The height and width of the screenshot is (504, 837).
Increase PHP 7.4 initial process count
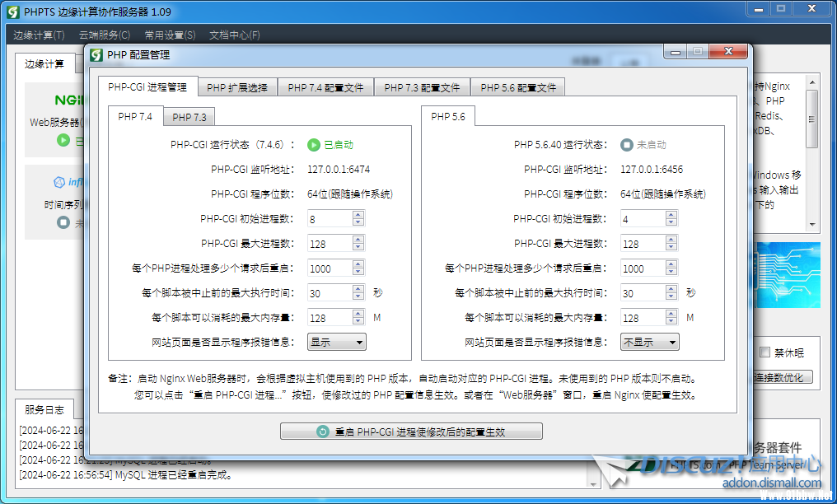[358, 216]
